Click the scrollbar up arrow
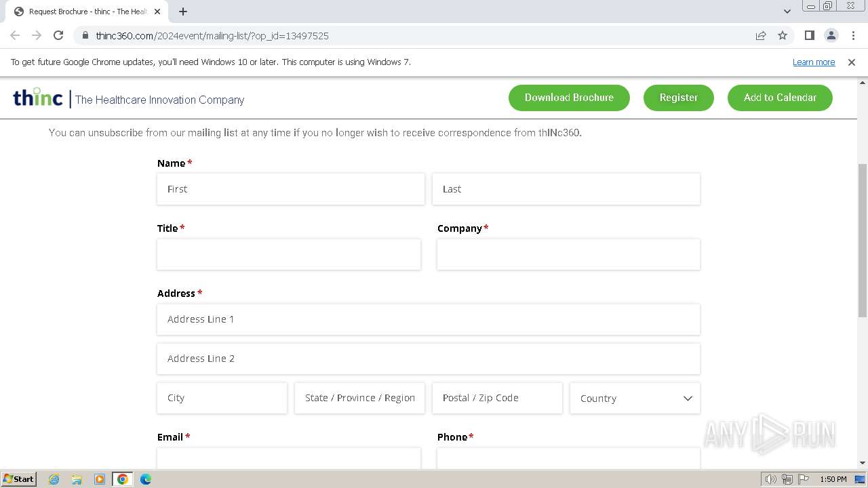 click(862, 82)
